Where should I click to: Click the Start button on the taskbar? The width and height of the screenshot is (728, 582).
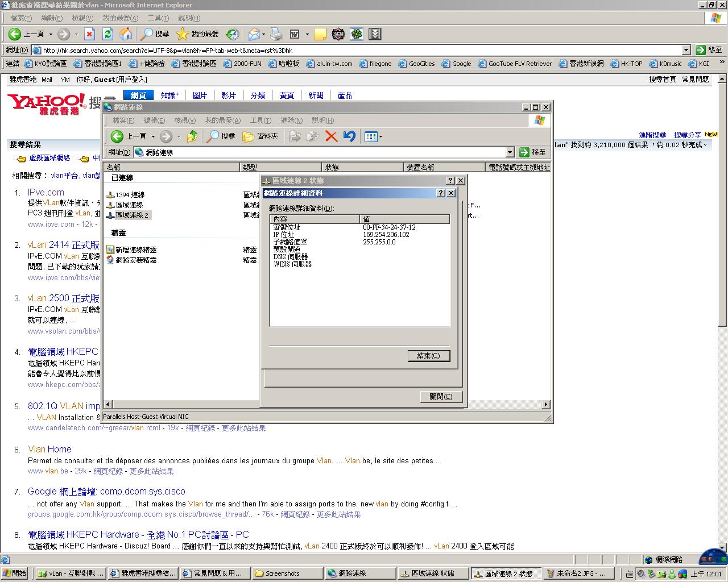tap(14, 573)
